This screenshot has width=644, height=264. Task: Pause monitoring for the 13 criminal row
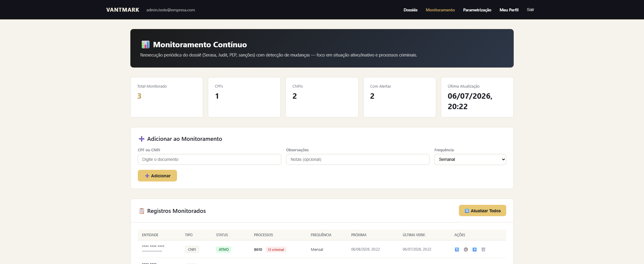[474, 249]
